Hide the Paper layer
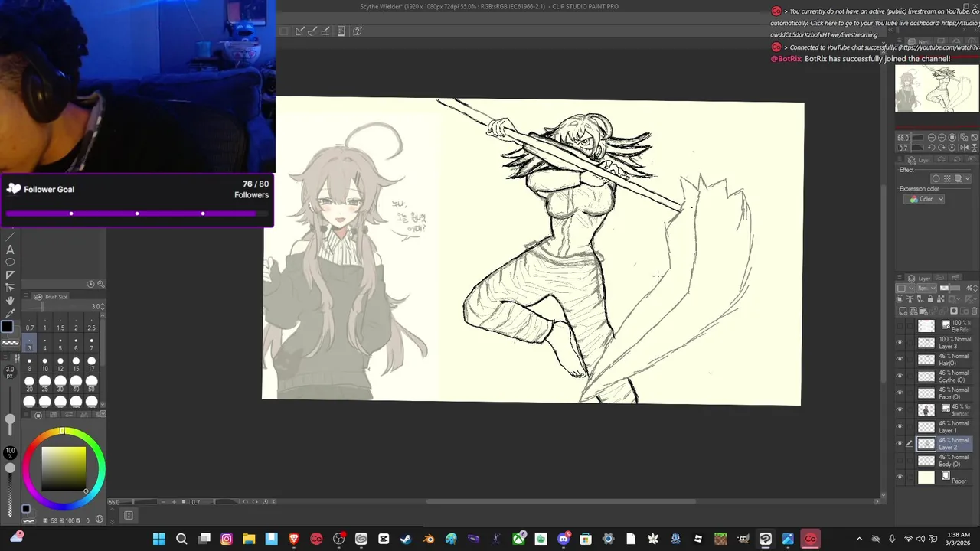980x551 pixels. pyautogui.click(x=900, y=476)
